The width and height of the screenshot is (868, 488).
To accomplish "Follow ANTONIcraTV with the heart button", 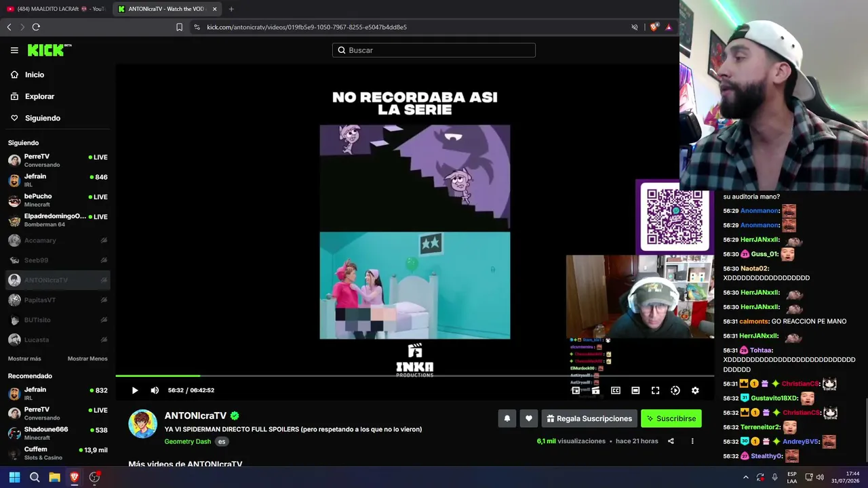I will point(529,419).
